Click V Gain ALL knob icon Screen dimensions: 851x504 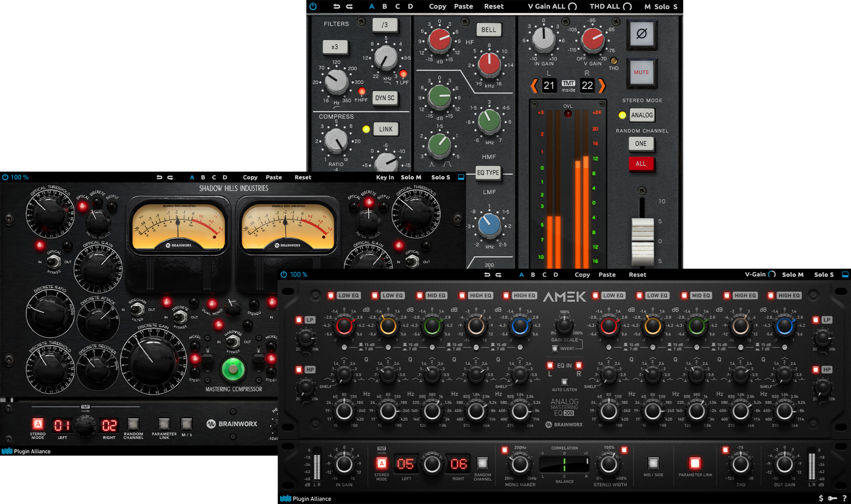(x=572, y=6)
